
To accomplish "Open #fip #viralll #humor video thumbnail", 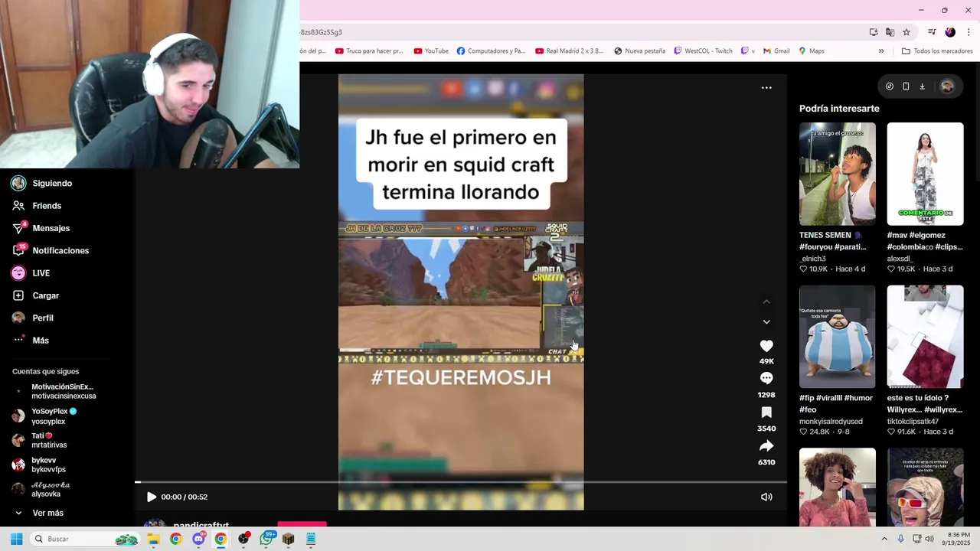I will (838, 337).
